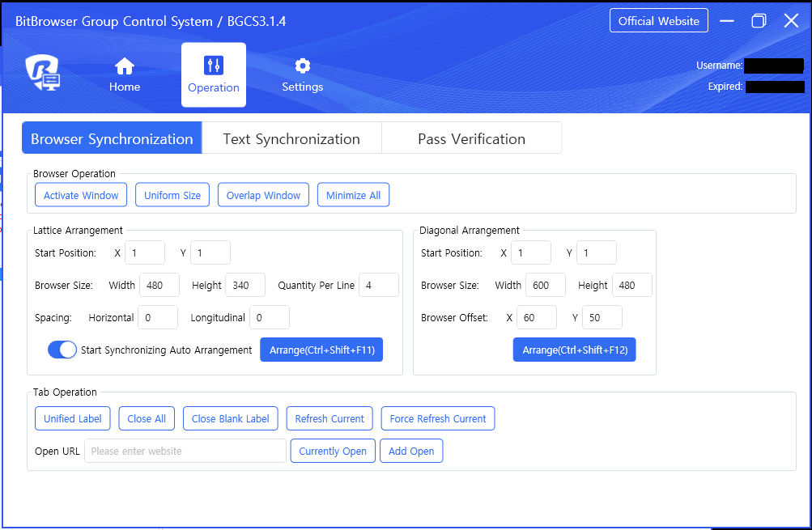This screenshot has width=812, height=530.
Task: Switch to Browser Synchronization tab
Action: [x=112, y=138]
